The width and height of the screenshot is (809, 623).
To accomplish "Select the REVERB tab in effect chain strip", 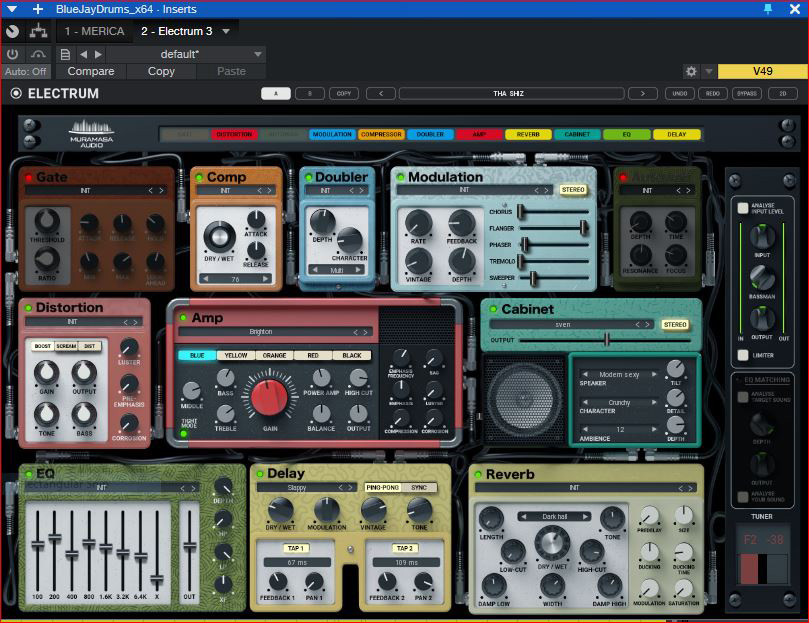I will point(528,134).
